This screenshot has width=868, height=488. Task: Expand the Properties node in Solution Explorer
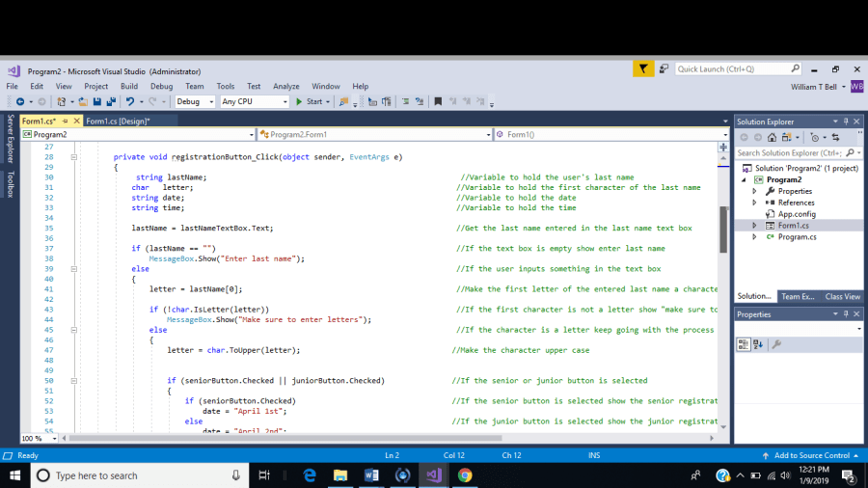click(x=754, y=191)
